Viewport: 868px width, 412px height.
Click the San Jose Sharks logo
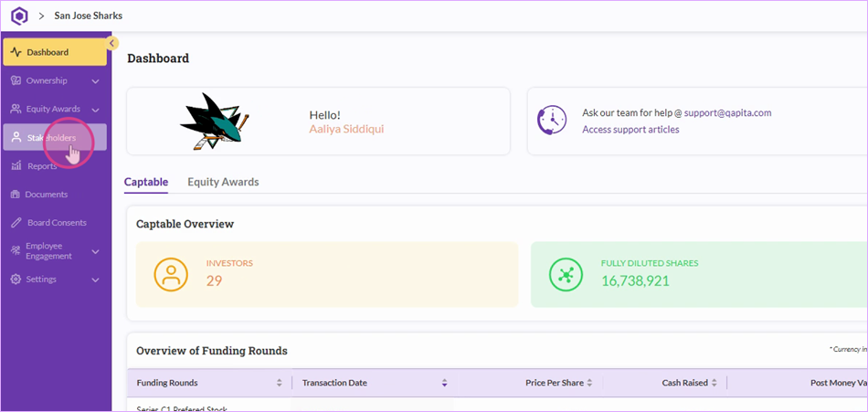(x=215, y=121)
